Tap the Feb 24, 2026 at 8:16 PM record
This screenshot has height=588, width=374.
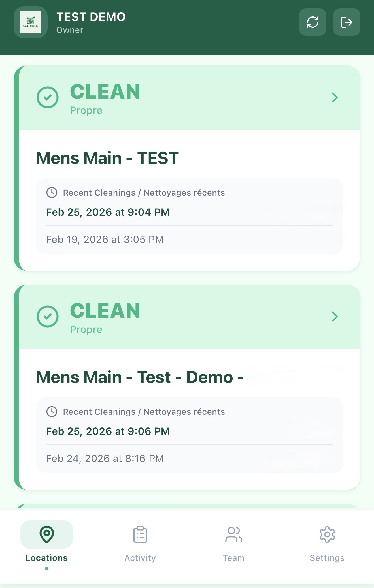coord(105,458)
